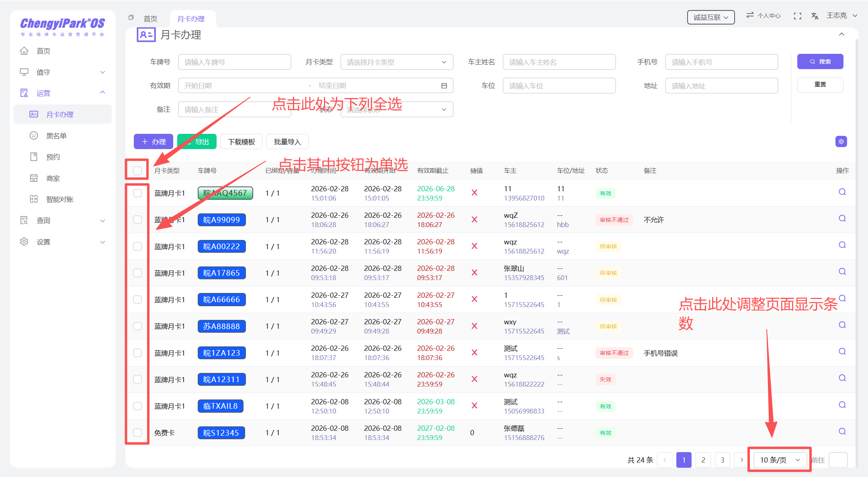Select the checkbox of the 皖S12345 row
Viewport: 868px width, 477px height.
tap(137, 432)
